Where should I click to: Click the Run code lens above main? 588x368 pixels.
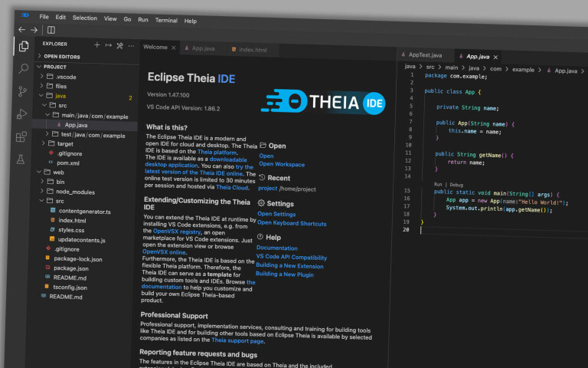(438, 184)
